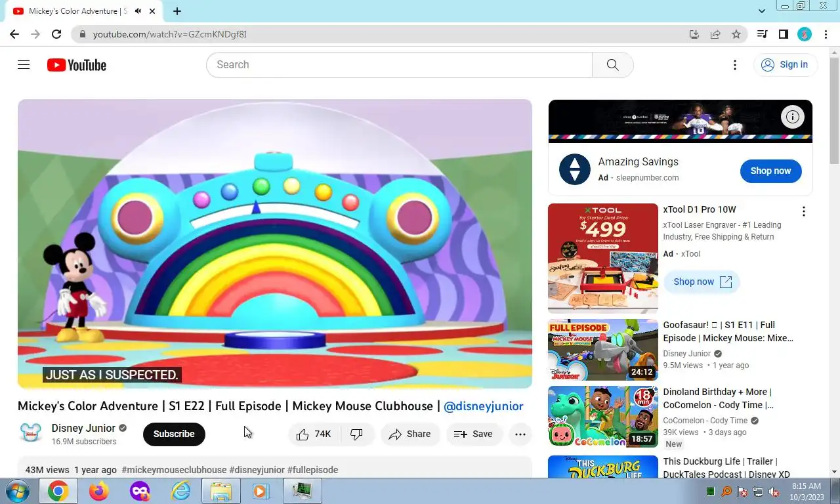
Task: Click the video player to pause
Action: pyautogui.click(x=275, y=243)
